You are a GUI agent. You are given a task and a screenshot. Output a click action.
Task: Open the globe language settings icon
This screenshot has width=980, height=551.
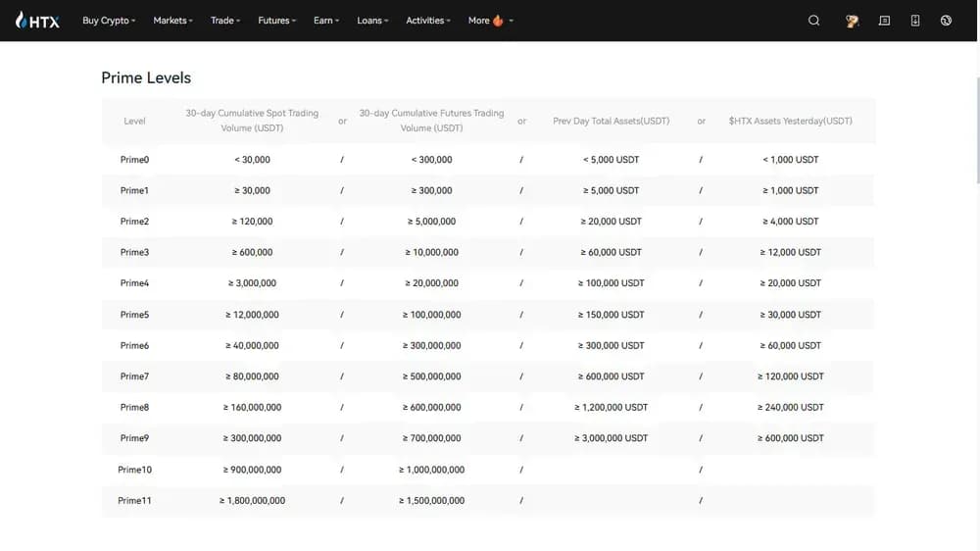(x=946, y=21)
